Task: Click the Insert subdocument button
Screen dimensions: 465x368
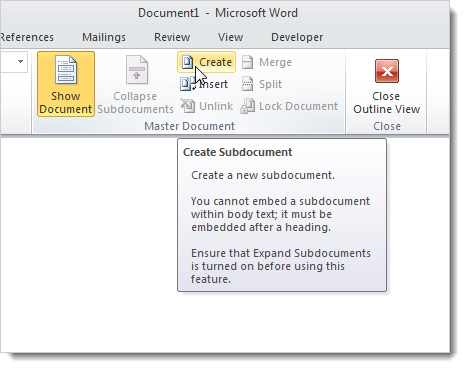Action: [x=204, y=84]
